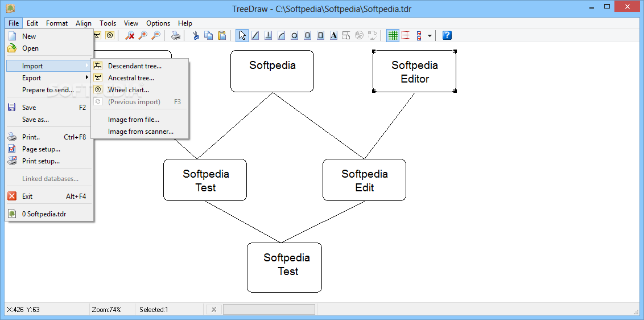Click the zoom reset magnifier with red X

(130, 35)
